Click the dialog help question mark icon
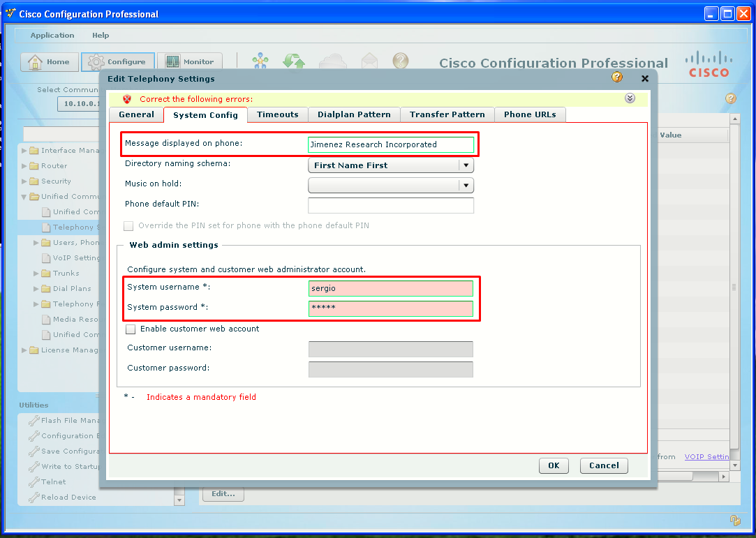 (x=616, y=77)
